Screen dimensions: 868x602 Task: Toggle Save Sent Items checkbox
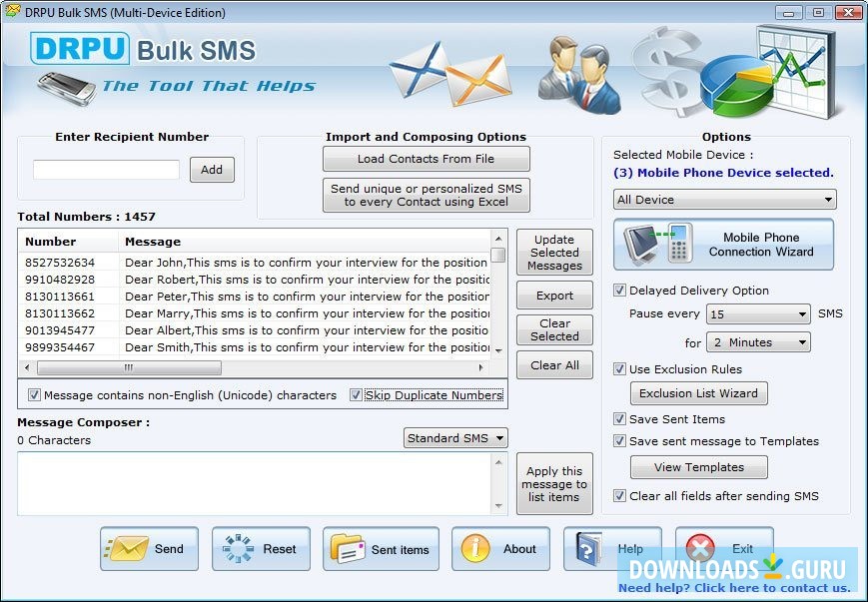click(620, 419)
